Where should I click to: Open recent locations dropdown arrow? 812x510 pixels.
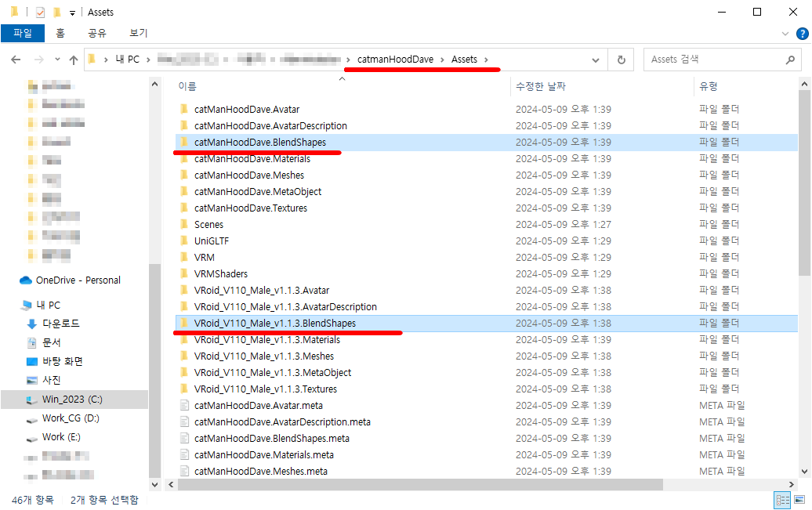pyautogui.click(x=57, y=60)
